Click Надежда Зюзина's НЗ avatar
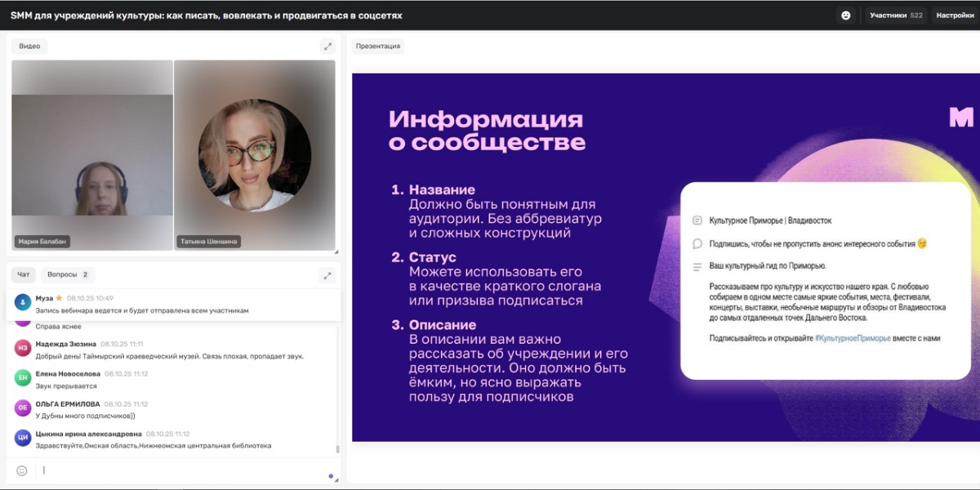This screenshot has height=490, width=980. pos(23,349)
